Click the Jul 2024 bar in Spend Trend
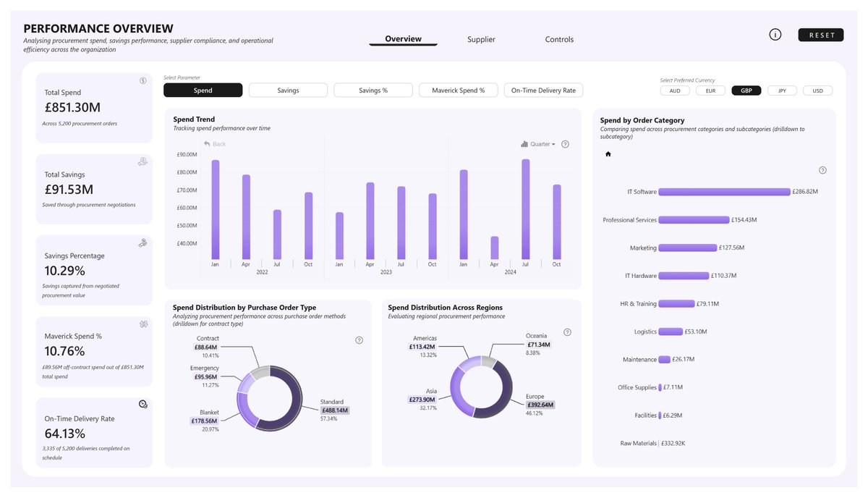The image size is (868, 498). tap(526, 209)
